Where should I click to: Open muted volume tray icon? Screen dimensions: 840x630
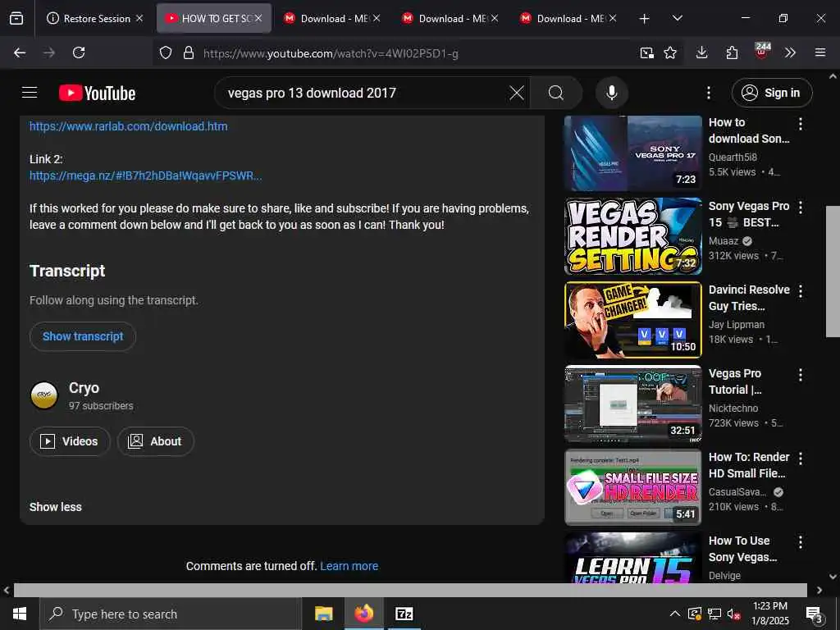[x=733, y=614]
